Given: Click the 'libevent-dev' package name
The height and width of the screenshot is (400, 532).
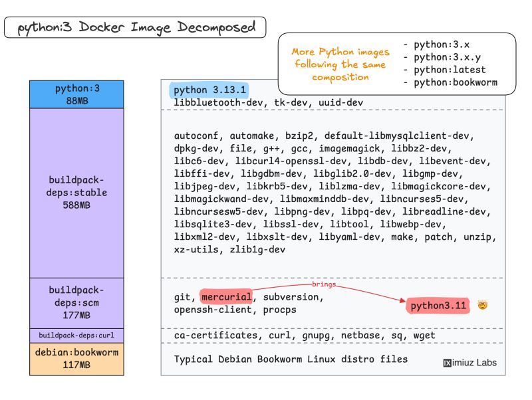Looking at the screenshot, I should [452, 161].
